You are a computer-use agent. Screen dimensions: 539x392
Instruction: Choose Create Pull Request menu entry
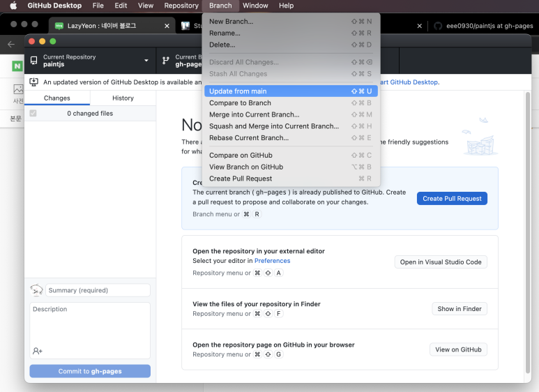coord(291,179)
